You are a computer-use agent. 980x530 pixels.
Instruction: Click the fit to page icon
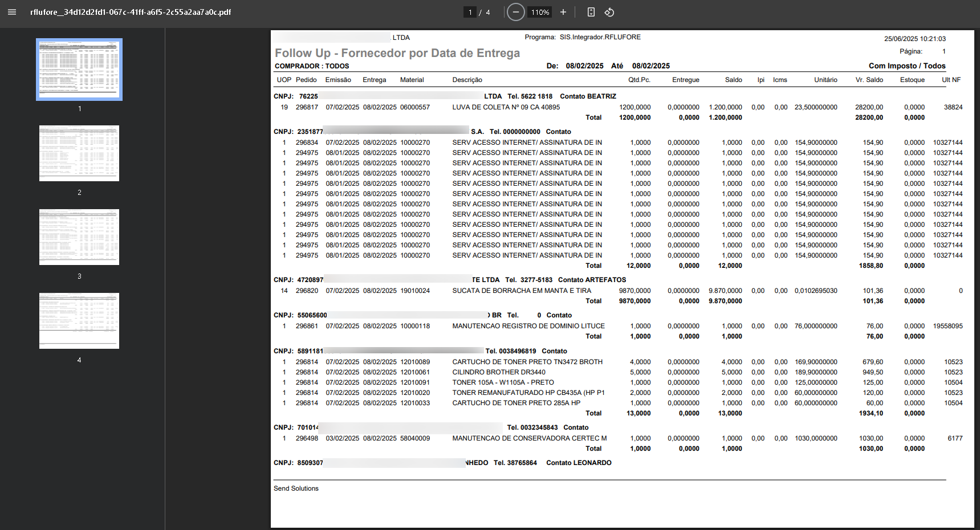pos(591,12)
